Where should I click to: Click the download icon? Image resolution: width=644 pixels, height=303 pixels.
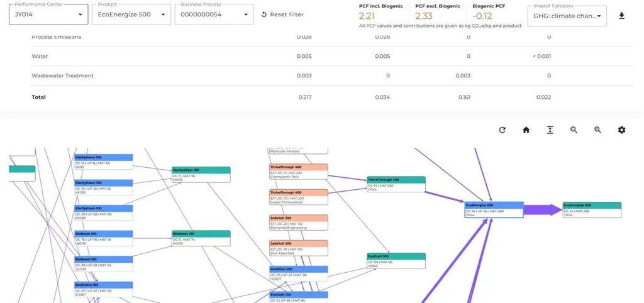pyautogui.click(x=621, y=16)
